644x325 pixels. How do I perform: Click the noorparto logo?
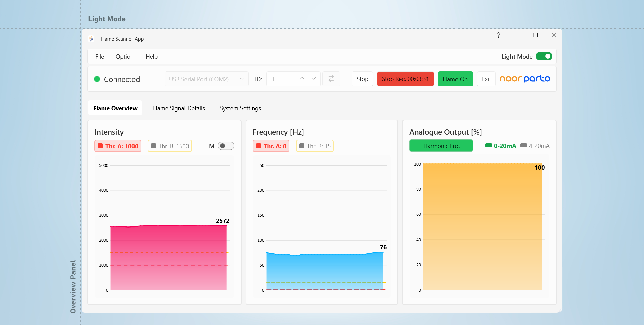click(x=525, y=79)
